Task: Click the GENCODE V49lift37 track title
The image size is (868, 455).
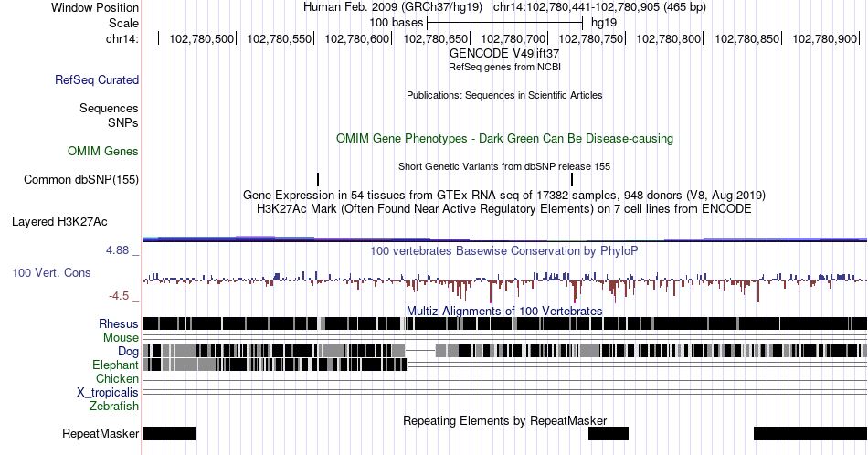Action: click(504, 54)
